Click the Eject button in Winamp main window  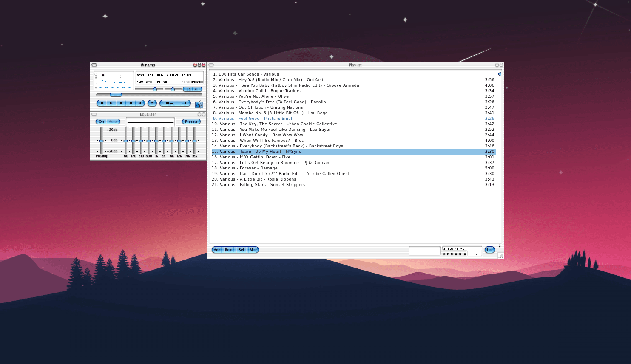tap(152, 103)
